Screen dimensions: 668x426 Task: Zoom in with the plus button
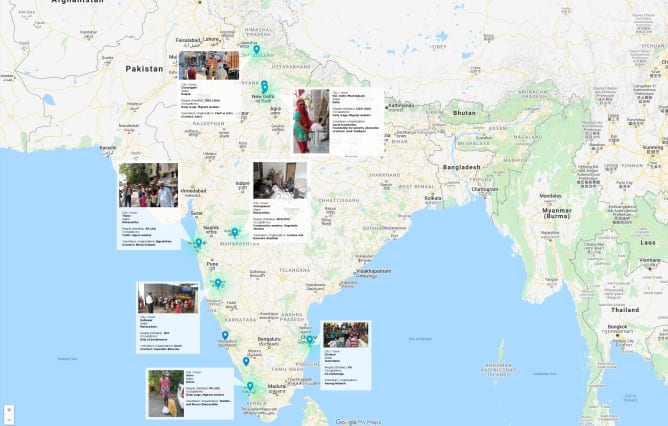pos(9,410)
